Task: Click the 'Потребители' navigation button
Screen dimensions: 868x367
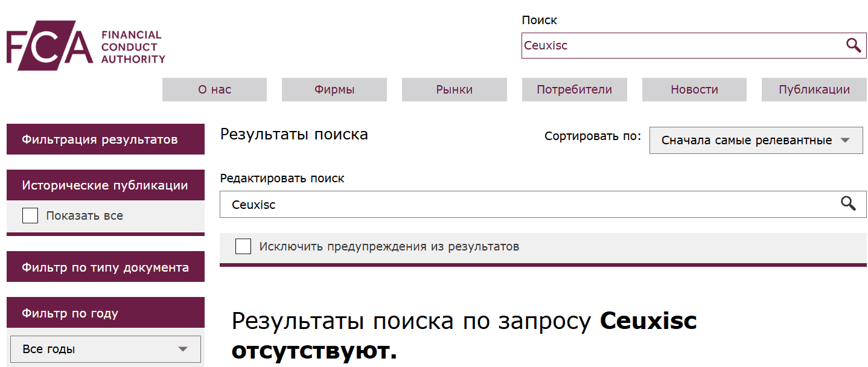Action: (x=573, y=89)
